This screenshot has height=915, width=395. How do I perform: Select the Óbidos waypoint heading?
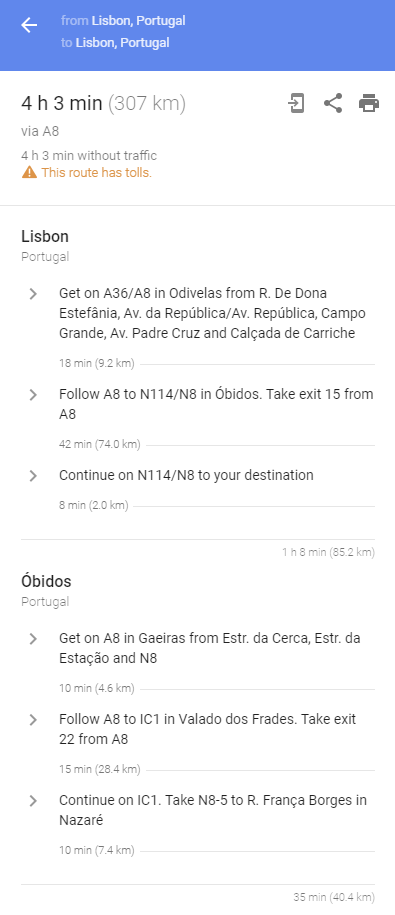point(46,581)
